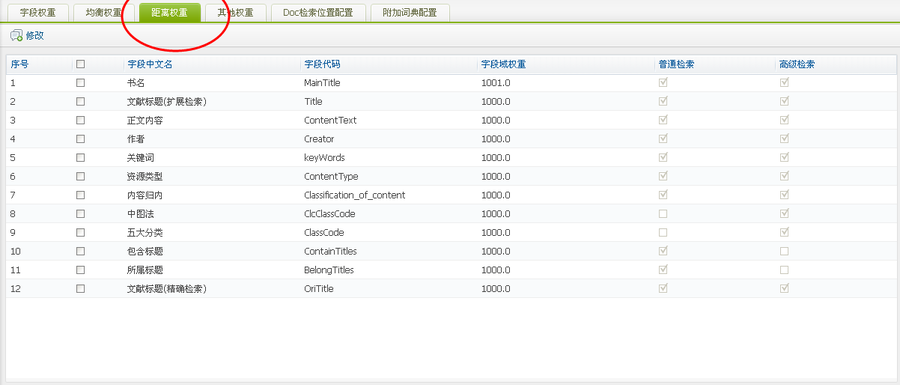Sort by 字段中文名 column header

(150, 64)
